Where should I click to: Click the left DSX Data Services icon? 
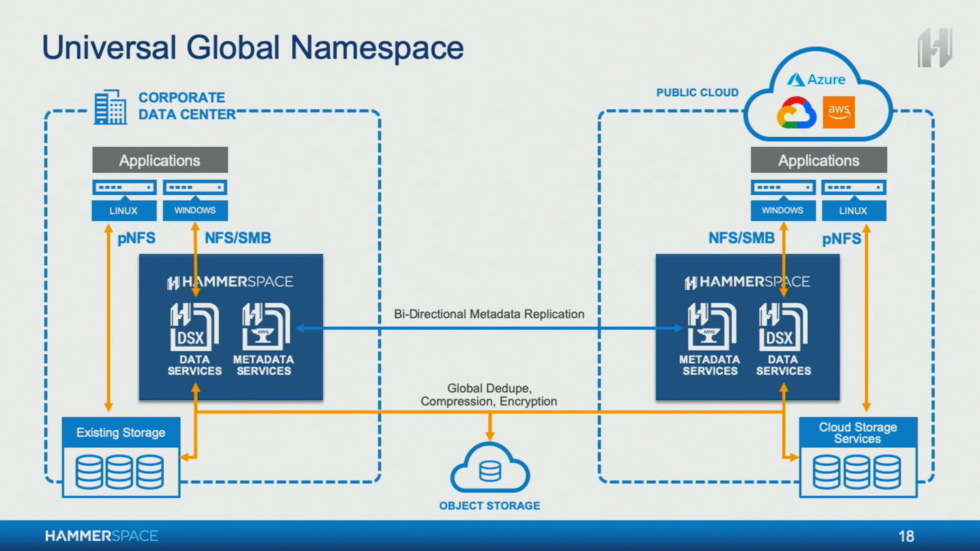(x=194, y=327)
